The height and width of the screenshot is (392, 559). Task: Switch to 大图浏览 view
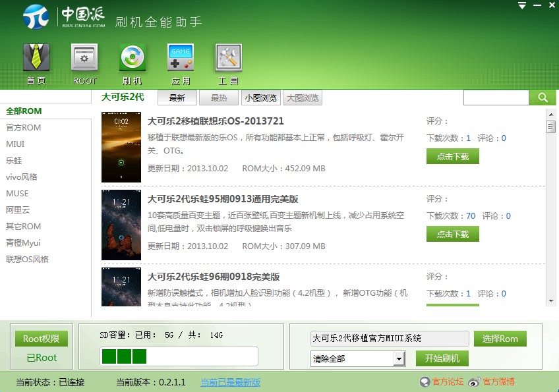click(303, 98)
